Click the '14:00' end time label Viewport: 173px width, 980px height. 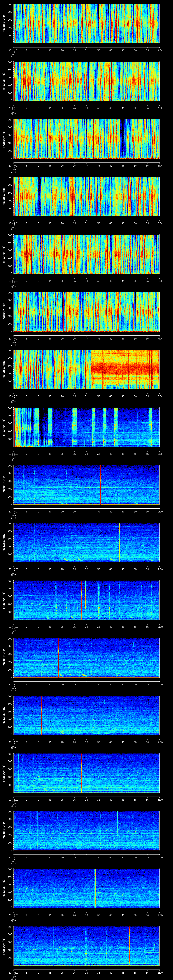[160, 742]
